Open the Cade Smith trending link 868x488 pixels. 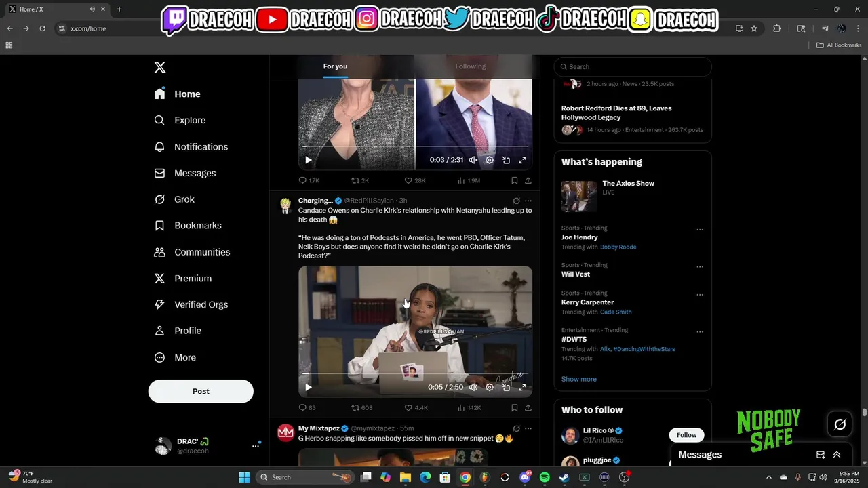pyautogui.click(x=616, y=312)
